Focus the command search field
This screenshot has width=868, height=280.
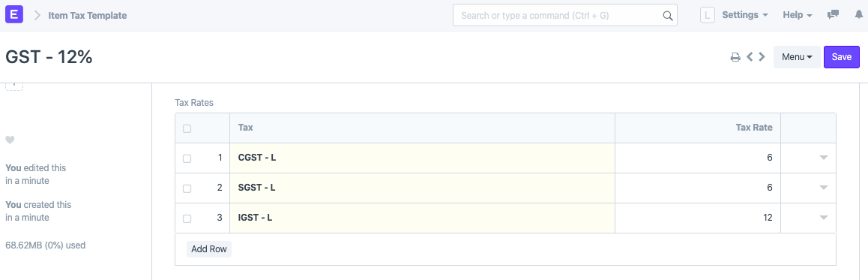click(564, 16)
